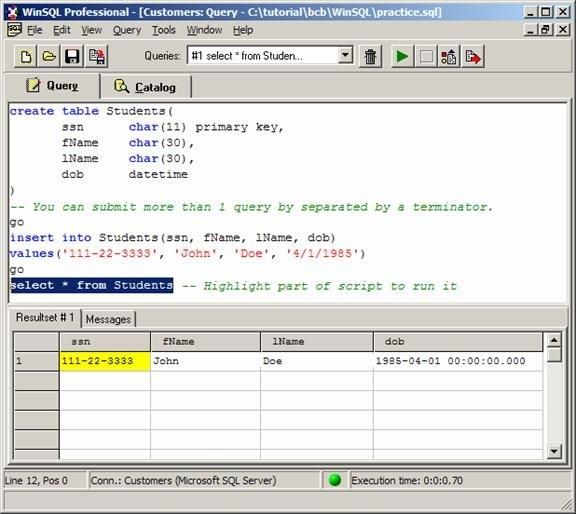Click the fName column header
Viewport: 576px width, 514px height.
click(205, 342)
